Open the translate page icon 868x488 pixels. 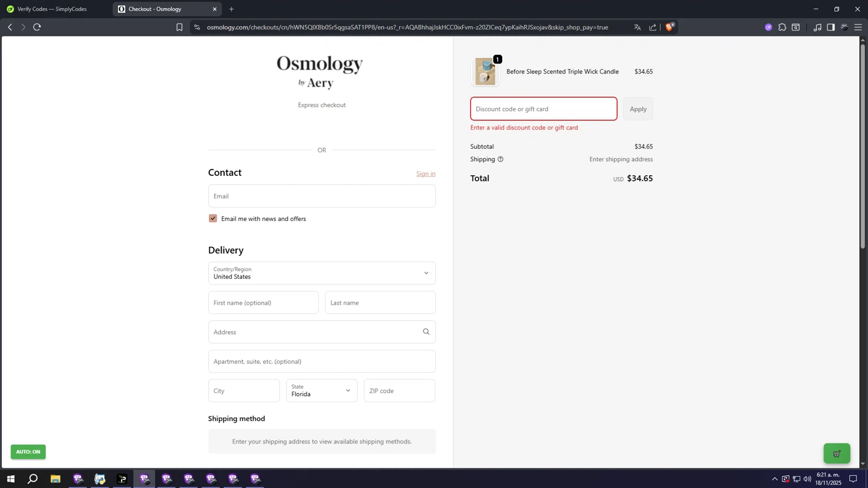(x=637, y=27)
